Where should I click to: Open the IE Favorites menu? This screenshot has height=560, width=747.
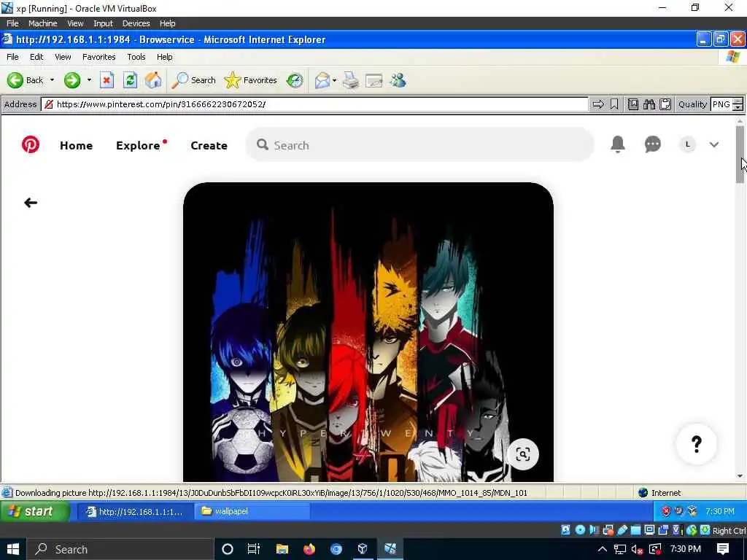98,57
